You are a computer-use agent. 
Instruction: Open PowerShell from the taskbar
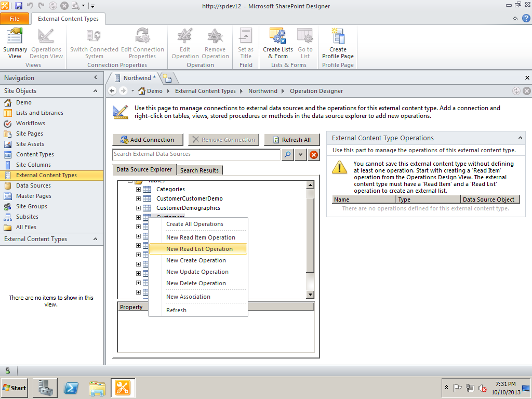71,388
